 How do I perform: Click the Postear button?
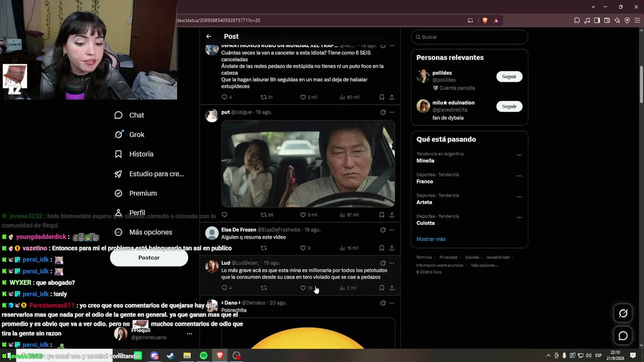(x=149, y=258)
